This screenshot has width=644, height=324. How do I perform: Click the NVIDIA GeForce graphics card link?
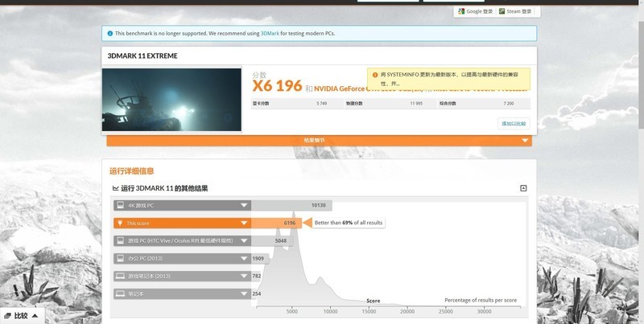(x=341, y=88)
